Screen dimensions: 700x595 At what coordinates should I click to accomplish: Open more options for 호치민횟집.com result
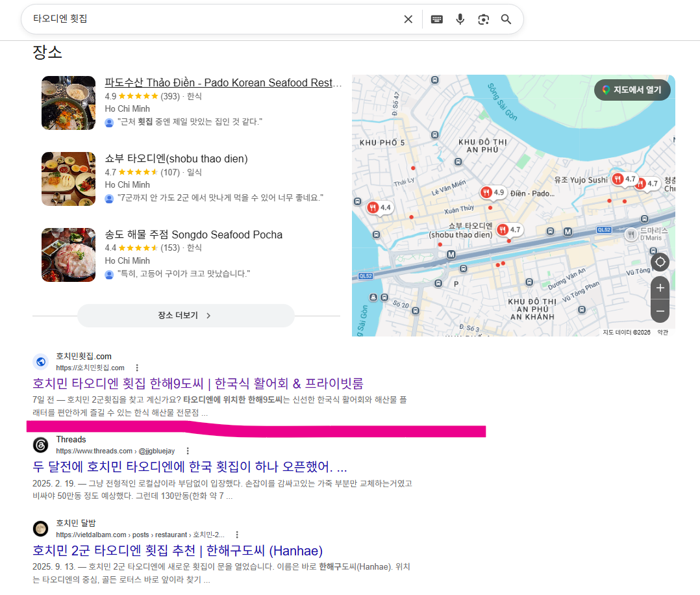[137, 368]
